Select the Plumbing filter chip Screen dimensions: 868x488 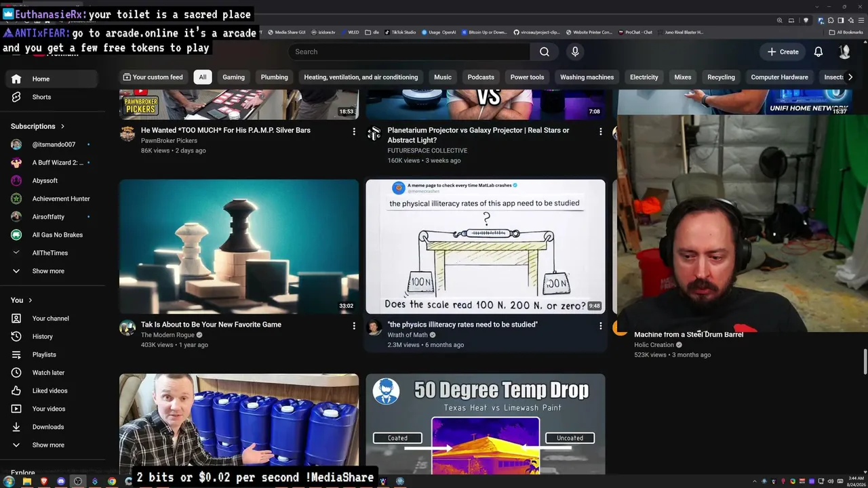click(274, 77)
